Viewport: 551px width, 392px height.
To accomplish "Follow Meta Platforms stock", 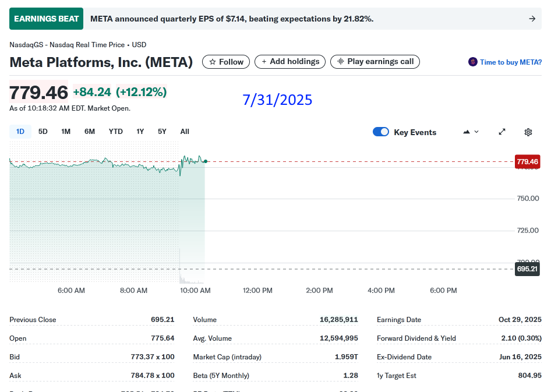I will (226, 62).
